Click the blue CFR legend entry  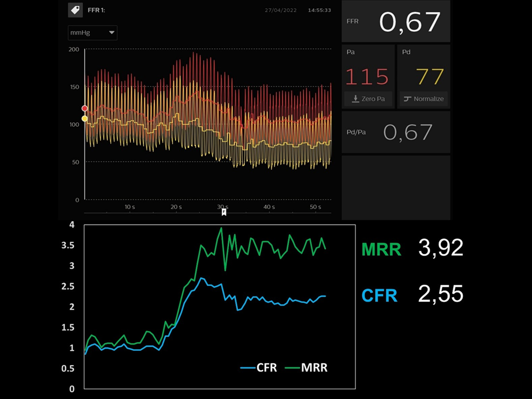click(259, 367)
